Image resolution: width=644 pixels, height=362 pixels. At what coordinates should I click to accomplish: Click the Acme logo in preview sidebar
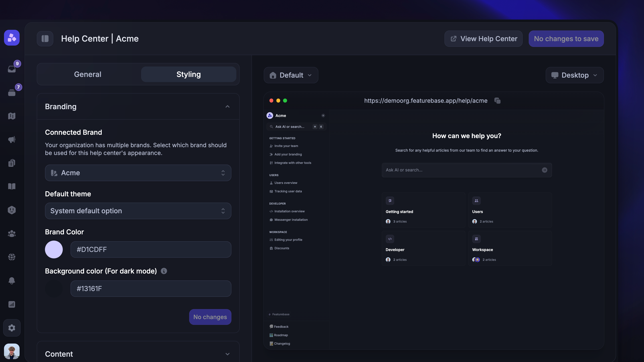[x=270, y=115]
